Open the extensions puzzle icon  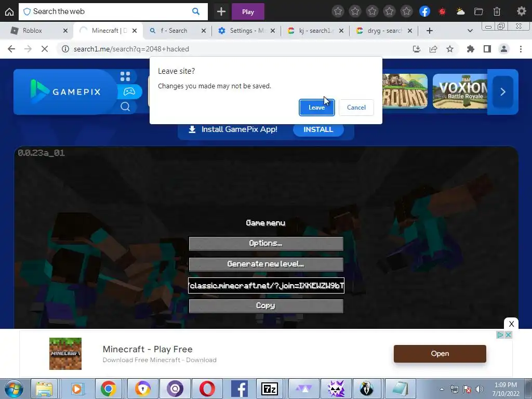pos(471,49)
